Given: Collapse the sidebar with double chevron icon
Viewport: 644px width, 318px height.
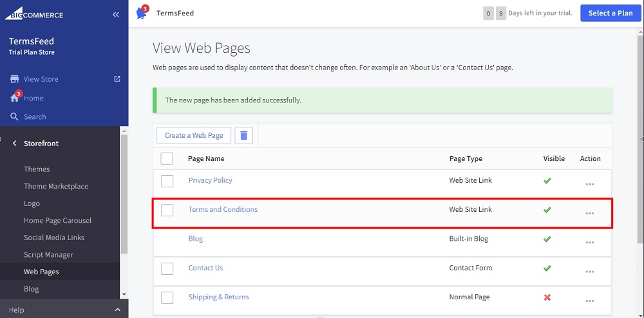Looking at the screenshot, I should pos(116,15).
